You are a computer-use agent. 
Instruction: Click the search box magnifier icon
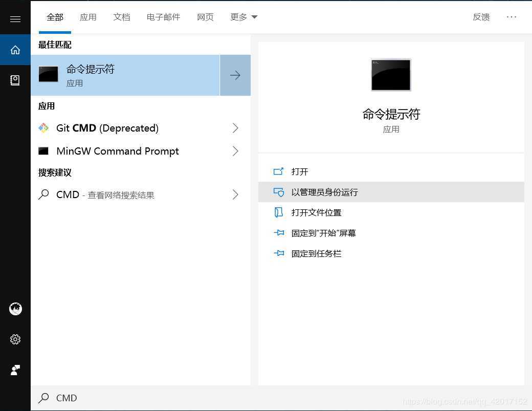pyautogui.click(x=43, y=398)
